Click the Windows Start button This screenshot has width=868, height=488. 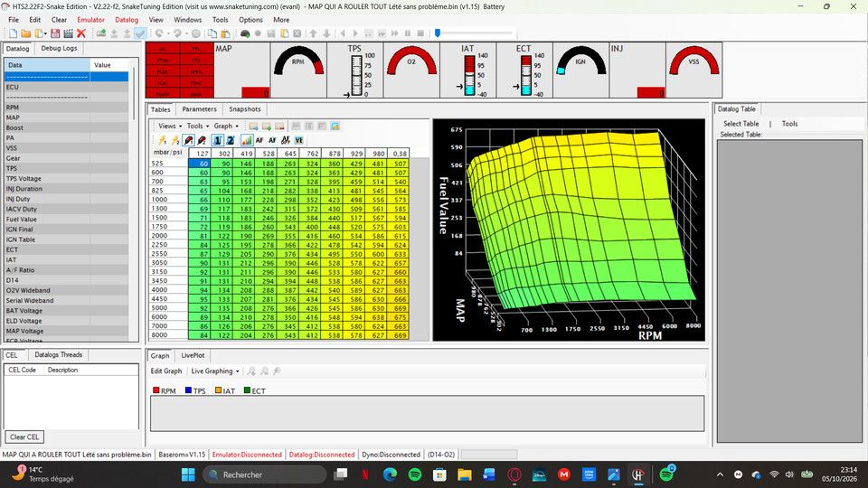(188, 474)
